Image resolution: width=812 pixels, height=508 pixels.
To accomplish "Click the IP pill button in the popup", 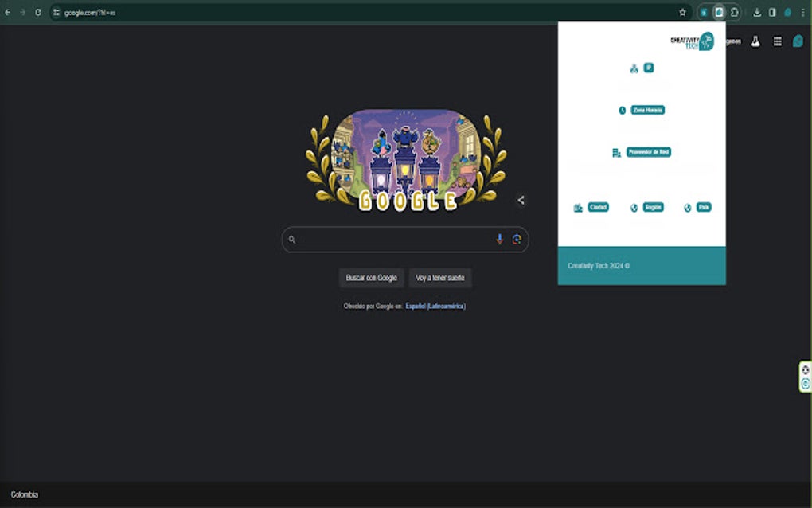I will 648,68.
